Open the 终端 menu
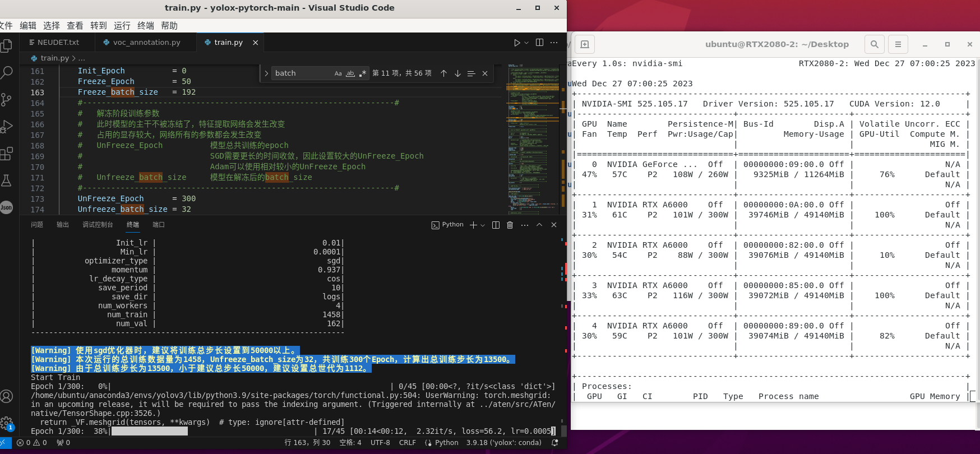This screenshot has height=454, width=980. 145,26
